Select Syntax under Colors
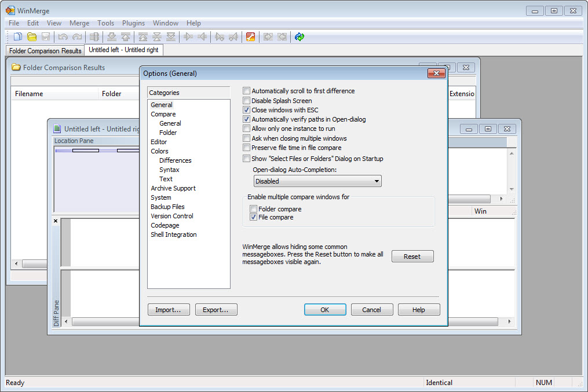Viewport: 588px width, 392px height. point(169,170)
